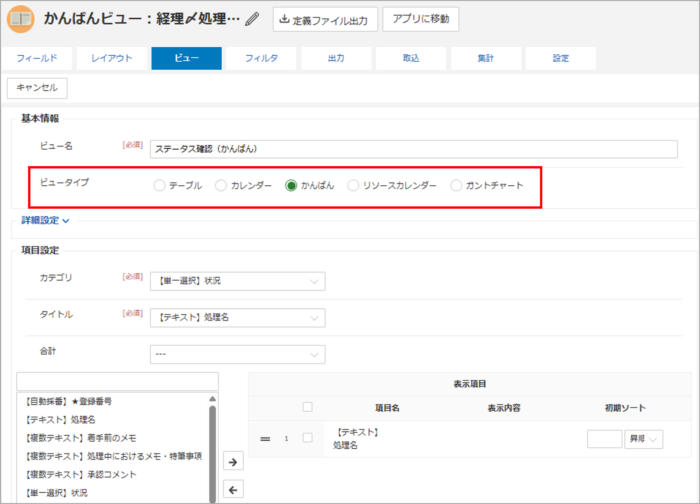Select the かんばん view type radio
Image resolution: width=700 pixels, height=504 pixels.
[291, 185]
